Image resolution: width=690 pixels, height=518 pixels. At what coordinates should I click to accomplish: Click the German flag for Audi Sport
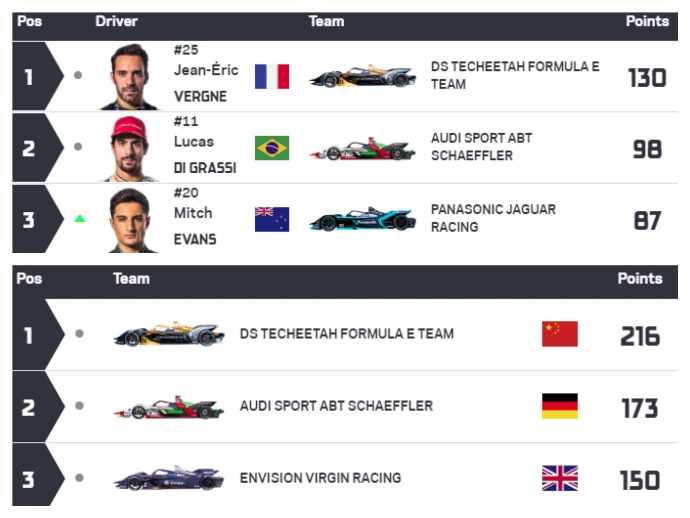point(560,406)
